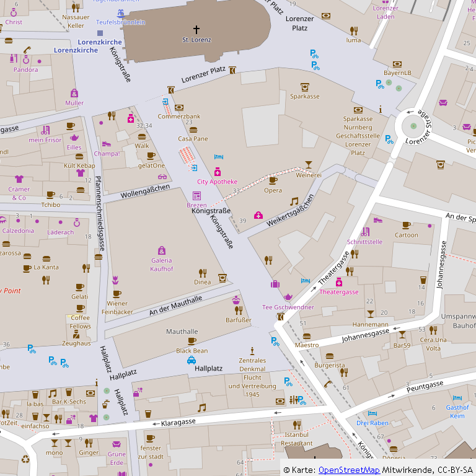Select the taxi stand icon at Hallplatz
Image resolution: width=476 pixels, height=476 pixels.
pos(192,360)
